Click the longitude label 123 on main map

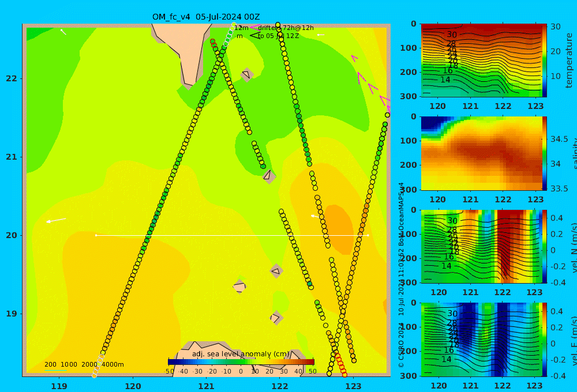[354, 386]
